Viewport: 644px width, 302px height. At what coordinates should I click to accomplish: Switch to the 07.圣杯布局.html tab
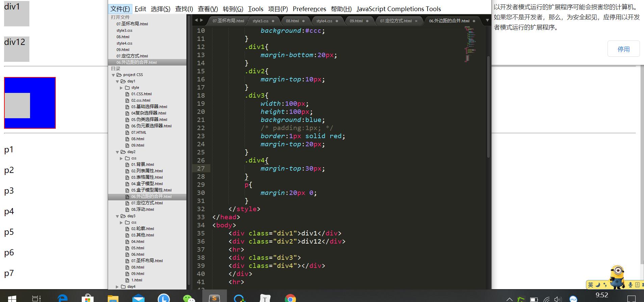click(228, 21)
